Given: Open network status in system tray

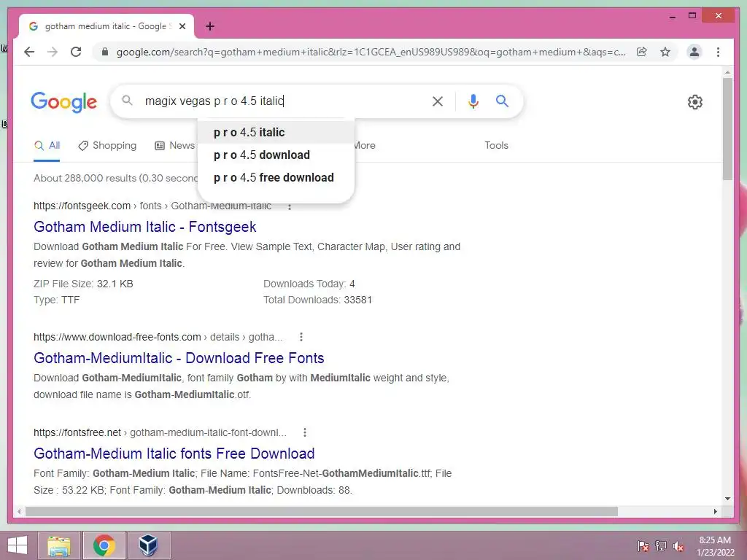Looking at the screenshot, I should [661, 546].
